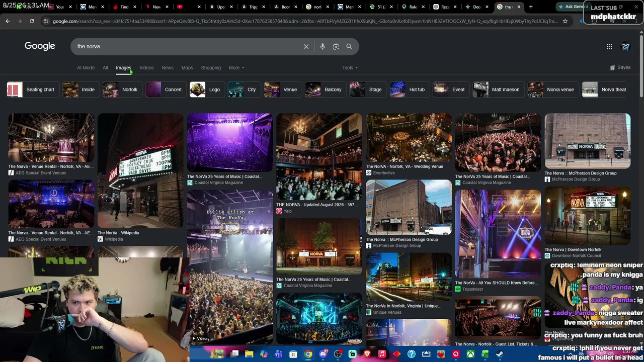Open Microsoft Store from the taskbar
644x362 pixels.
click(x=293, y=354)
